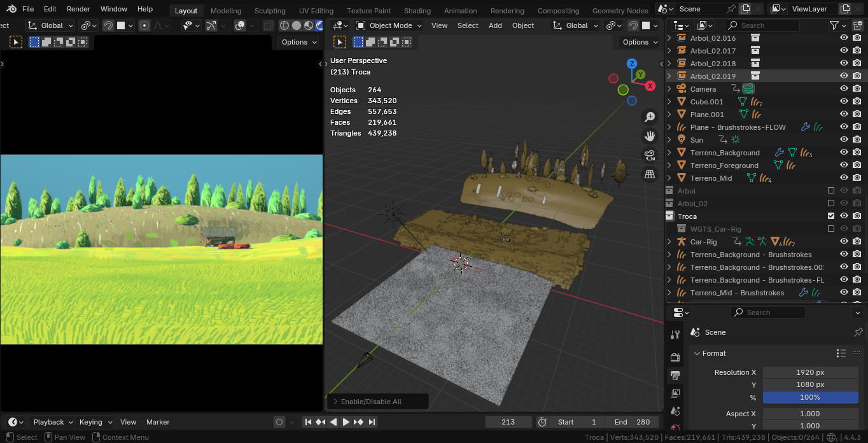
Task: Enable the Arbol_02 collection checkbox
Action: coord(830,204)
